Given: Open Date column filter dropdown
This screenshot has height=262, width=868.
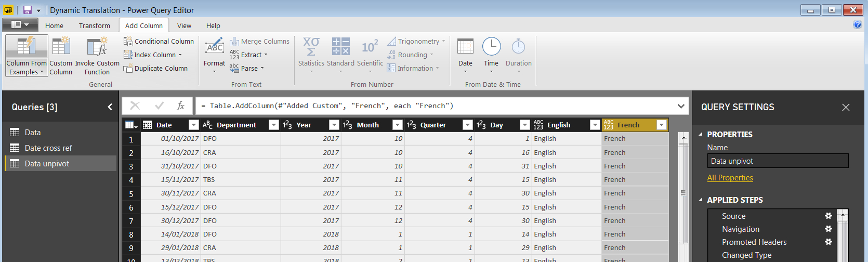Looking at the screenshot, I should [x=193, y=125].
